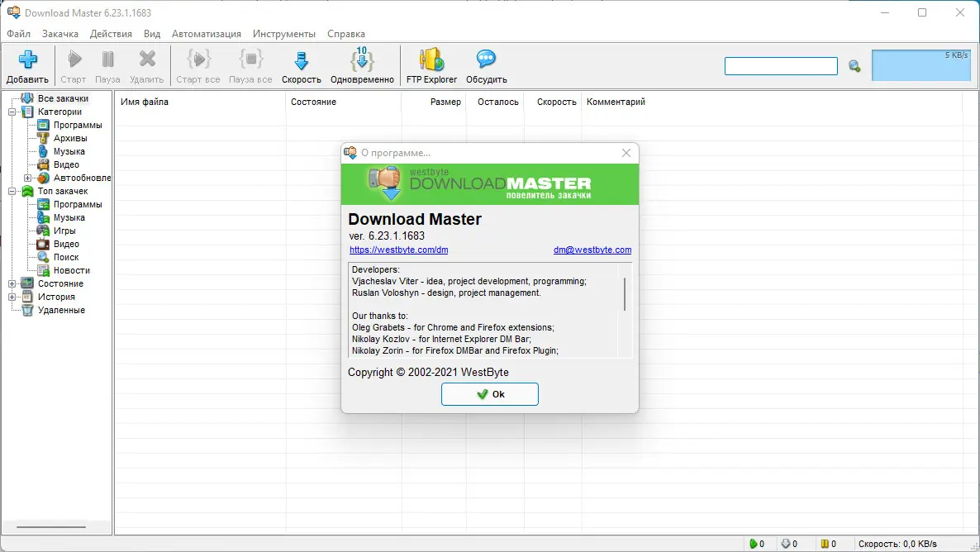Click the green active downloads status icon
The image size is (980, 552).
(x=753, y=544)
